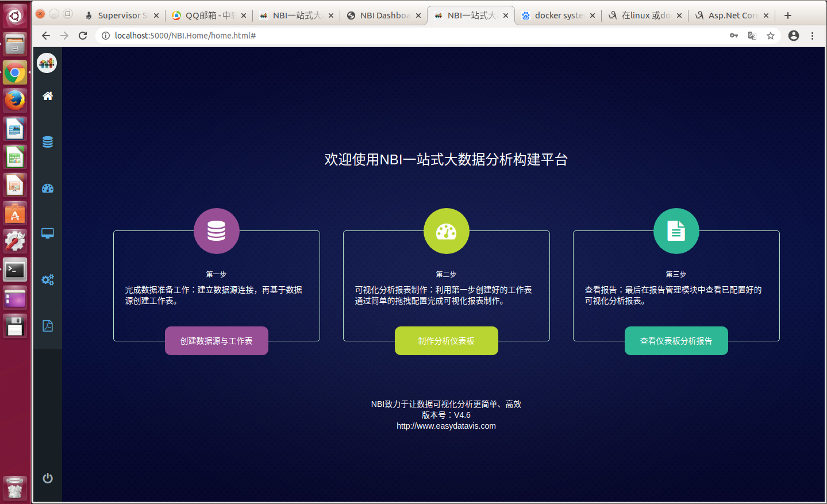
Task: Click the welcome heading 欢迎使用NBI一站式大数据分析构建平台
Action: (446, 159)
